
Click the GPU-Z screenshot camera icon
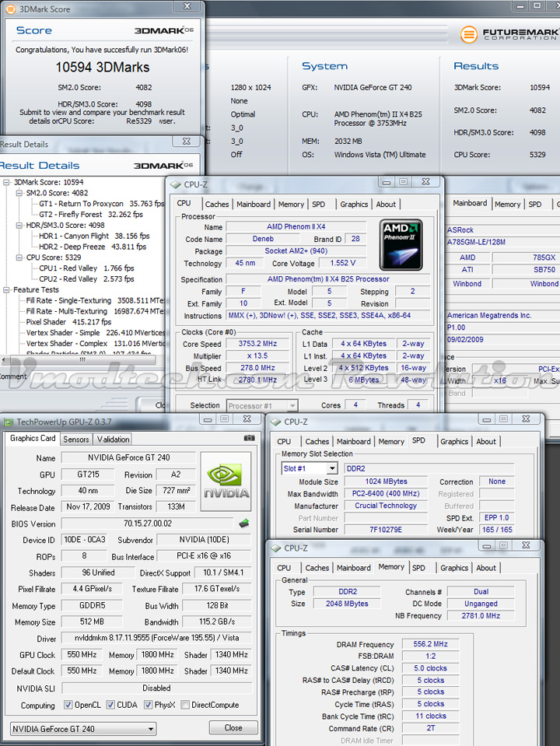(249, 439)
